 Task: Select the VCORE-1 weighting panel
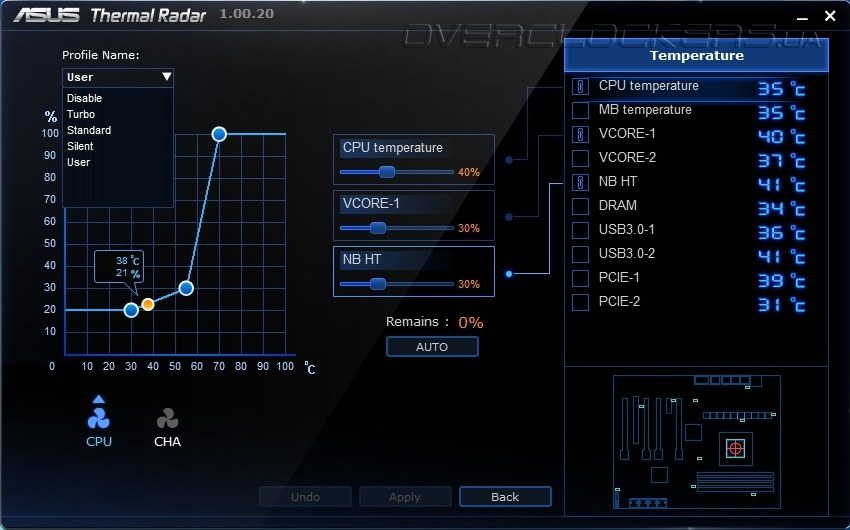coord(414,215)
